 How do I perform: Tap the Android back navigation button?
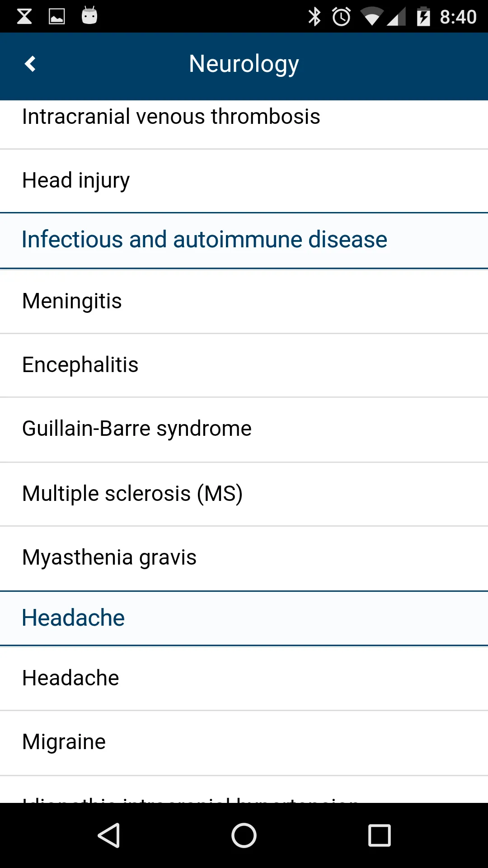coord(109,835)
